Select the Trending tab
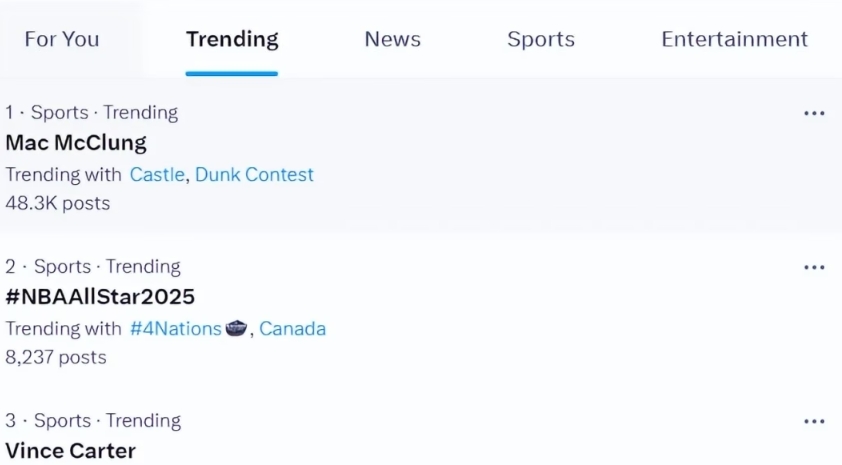This screenshot has width=842, height=465. [232, 39]
